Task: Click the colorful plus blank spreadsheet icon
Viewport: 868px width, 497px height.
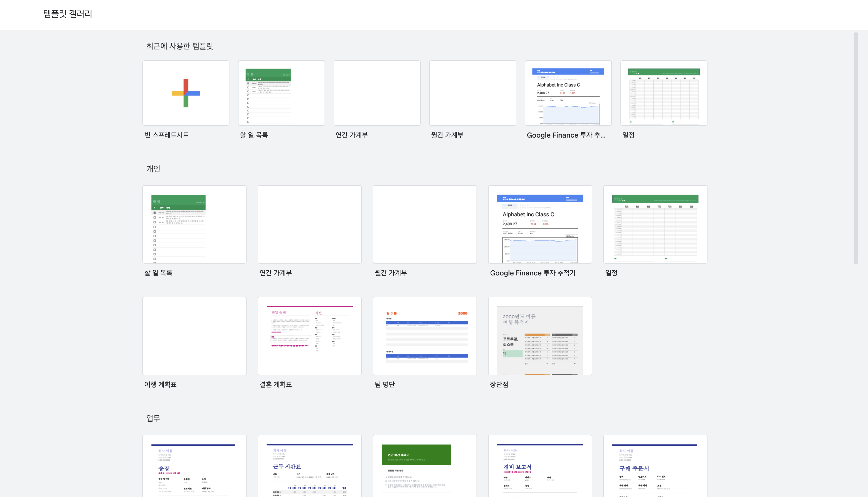Action: [186, 93]
